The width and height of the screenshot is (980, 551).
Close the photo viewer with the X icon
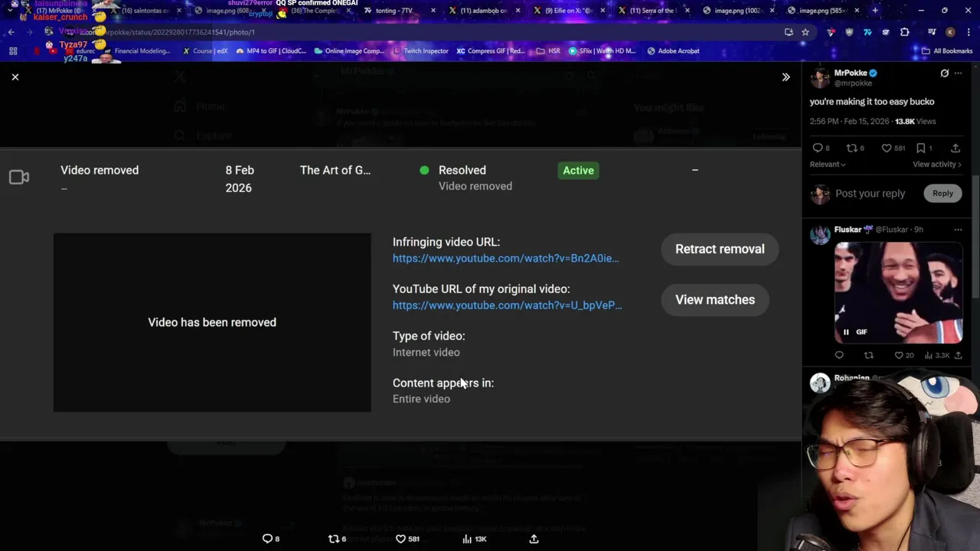tap(15, 77)
